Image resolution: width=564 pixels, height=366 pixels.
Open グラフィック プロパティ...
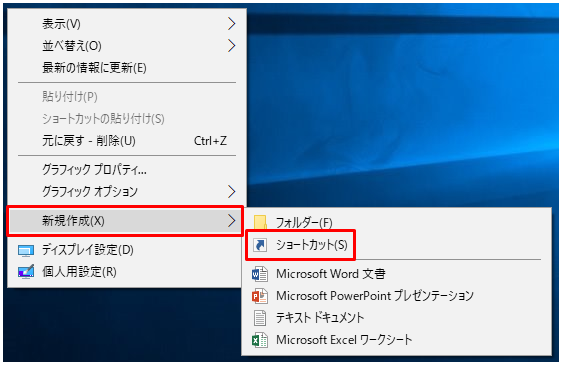click(127, 170)
